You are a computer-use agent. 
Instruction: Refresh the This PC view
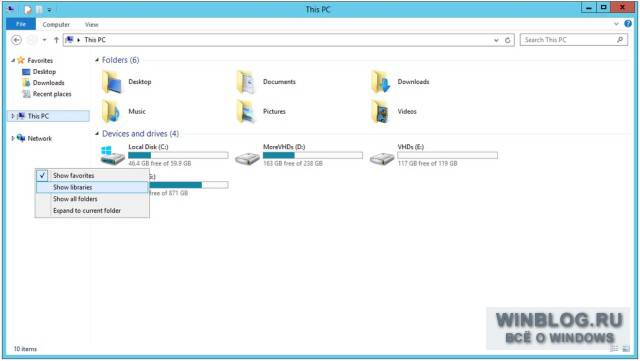coord(508,40)
